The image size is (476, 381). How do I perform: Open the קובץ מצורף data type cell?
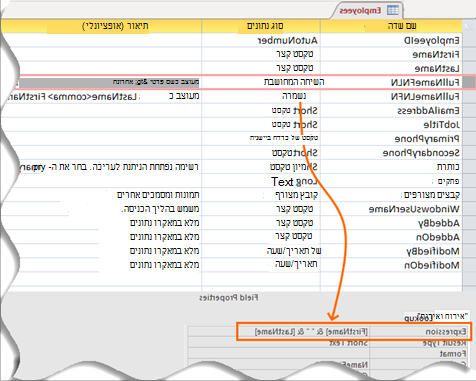click(261, 195)
